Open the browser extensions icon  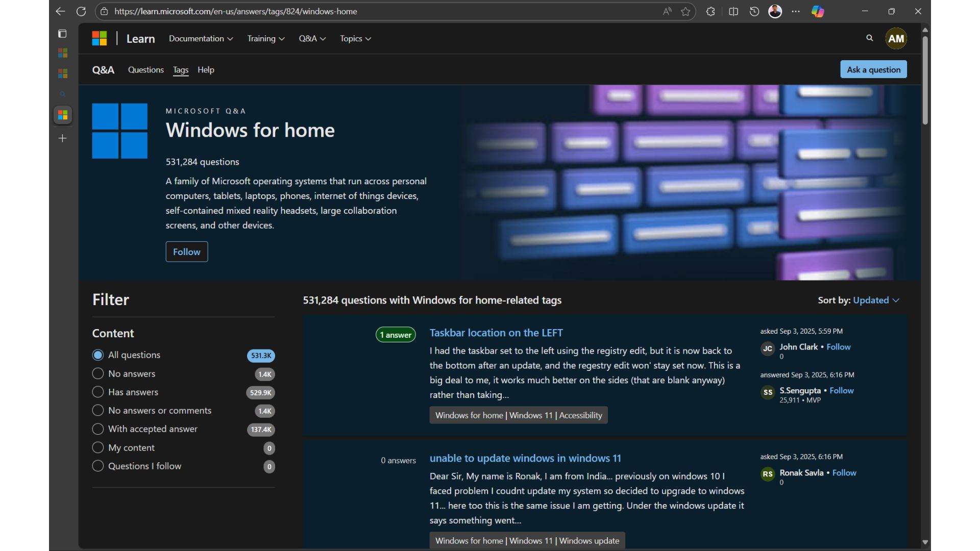click(x=710, y=11)
